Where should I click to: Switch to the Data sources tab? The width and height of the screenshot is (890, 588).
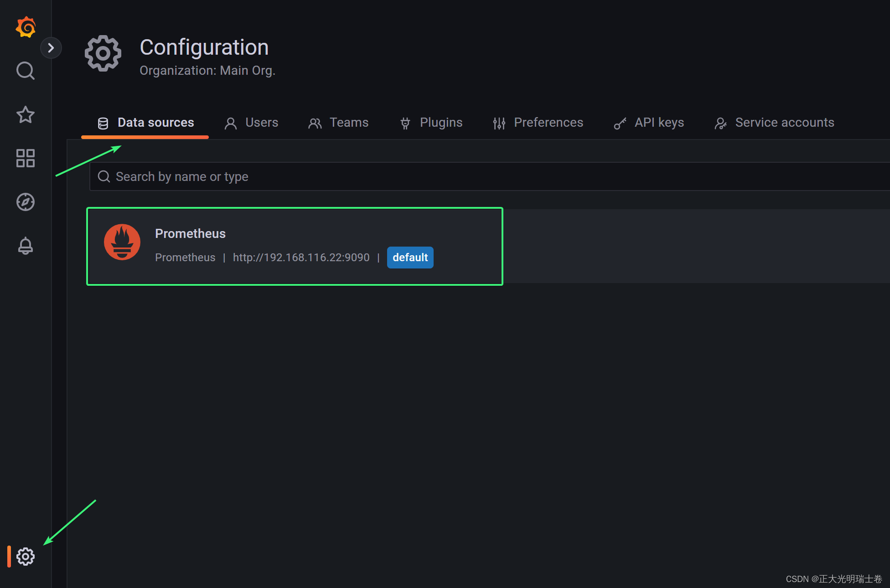click(x=145, y=123)
